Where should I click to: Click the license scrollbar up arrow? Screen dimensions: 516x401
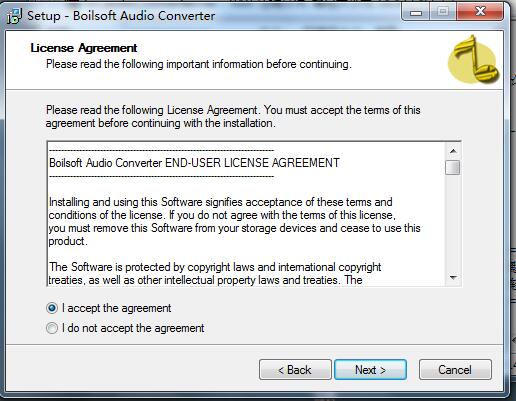(x=453, y=151)
